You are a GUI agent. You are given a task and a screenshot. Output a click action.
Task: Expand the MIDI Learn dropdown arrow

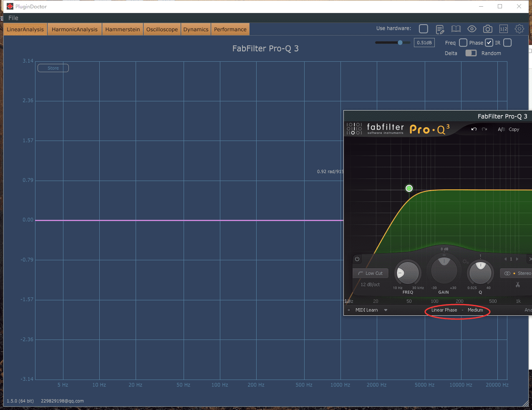[386, 310]
